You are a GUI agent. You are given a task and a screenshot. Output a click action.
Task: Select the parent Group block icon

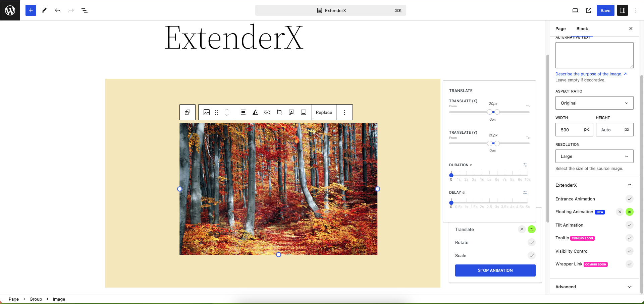tap(187, 112)
